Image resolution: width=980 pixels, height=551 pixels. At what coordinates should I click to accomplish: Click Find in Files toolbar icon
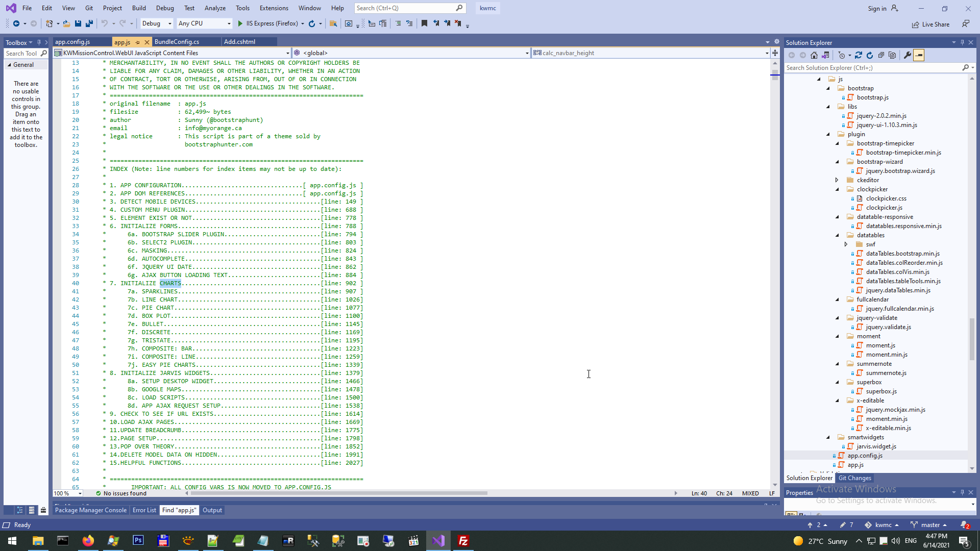coord(333,23)
